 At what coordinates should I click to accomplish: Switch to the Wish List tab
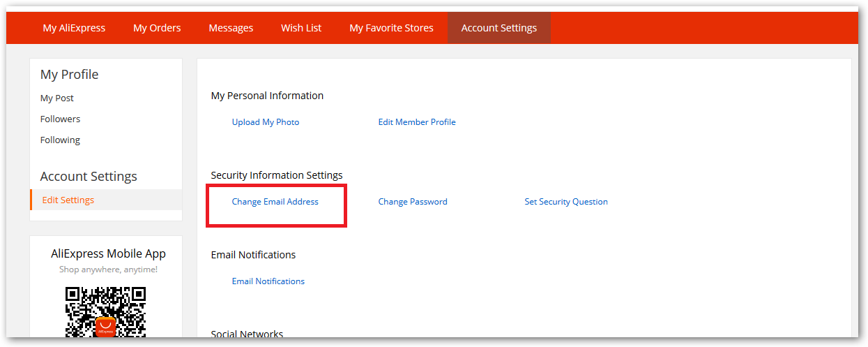[x=301, y=28]
